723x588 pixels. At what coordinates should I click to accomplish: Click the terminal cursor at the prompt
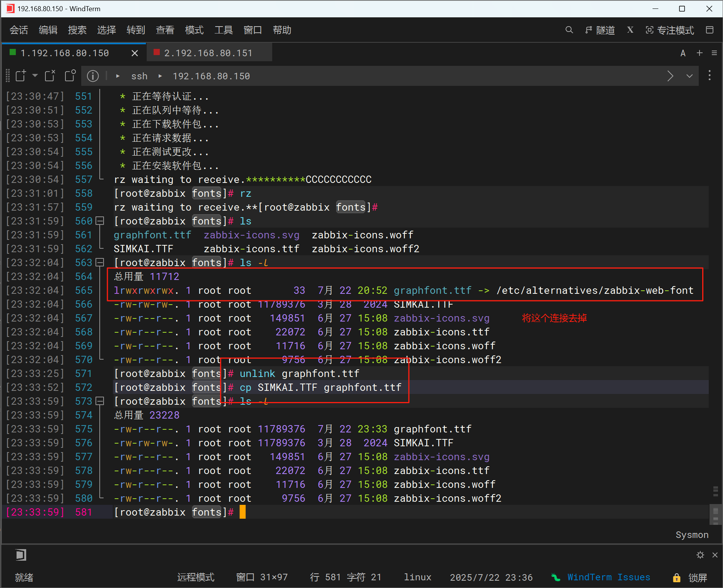[243, 512]
